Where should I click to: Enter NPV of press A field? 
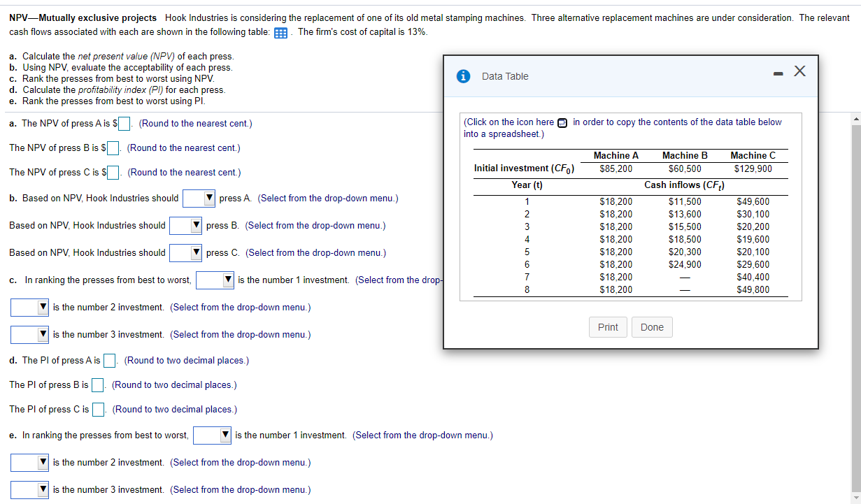(x=124, y=124)
